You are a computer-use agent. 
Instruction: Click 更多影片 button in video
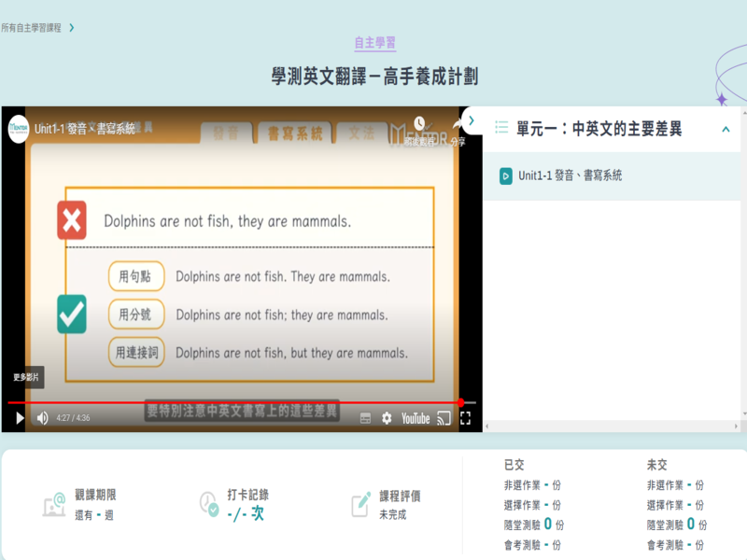[26, 377]
